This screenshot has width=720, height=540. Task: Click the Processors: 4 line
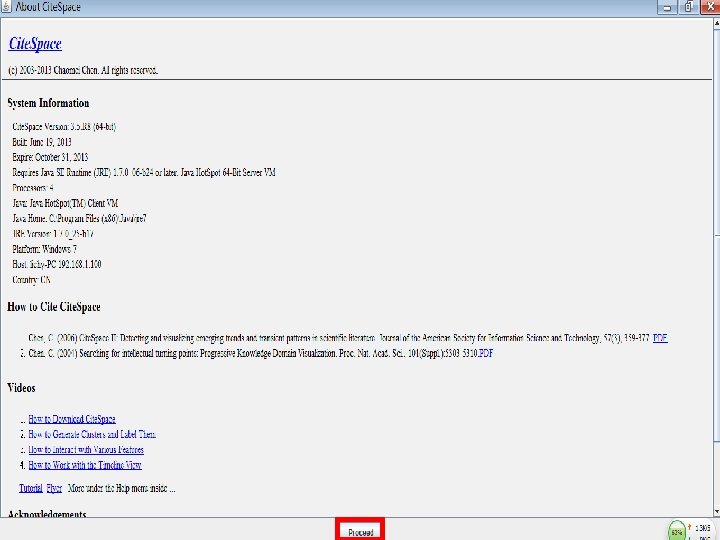click(x=33, y=188)
